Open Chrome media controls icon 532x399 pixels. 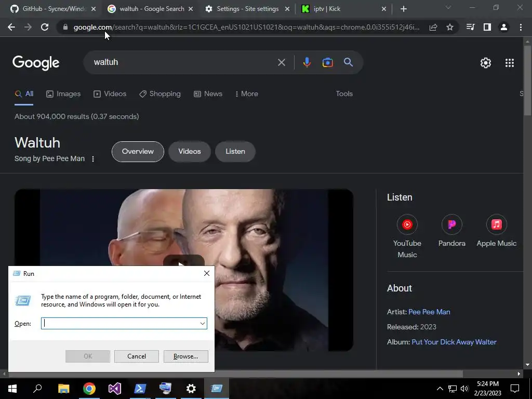click(470, 27)
